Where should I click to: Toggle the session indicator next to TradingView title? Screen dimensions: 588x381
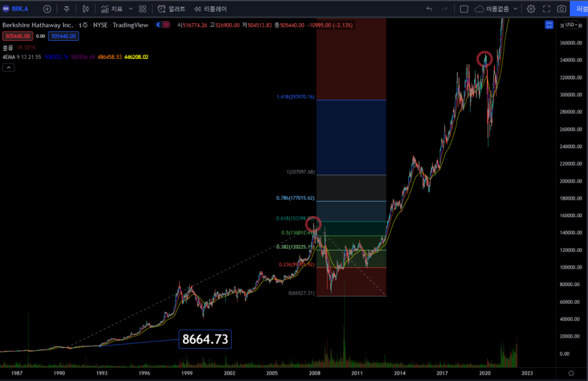coord(163,24)
